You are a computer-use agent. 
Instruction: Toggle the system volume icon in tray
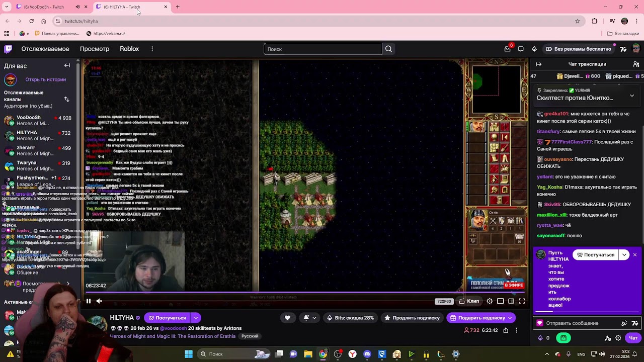pyautogui.click(x=603, y=354)
